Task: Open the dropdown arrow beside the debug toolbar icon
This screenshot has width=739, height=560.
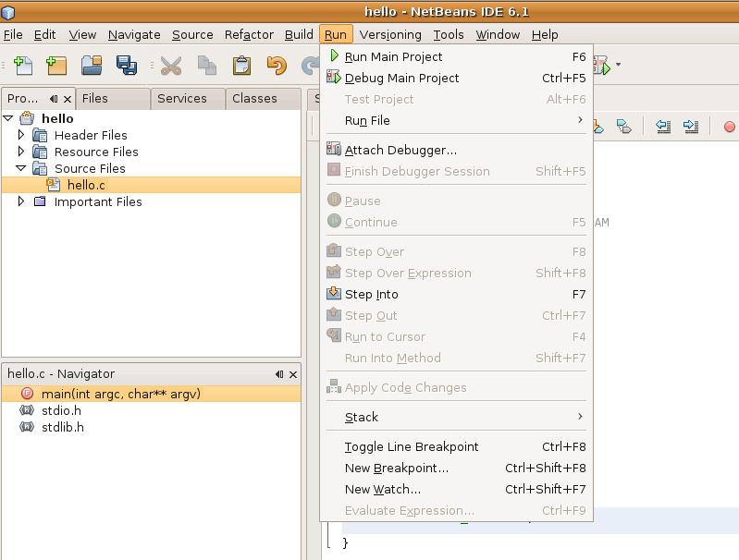Action: pyautogui.click(x=618, y=65)
